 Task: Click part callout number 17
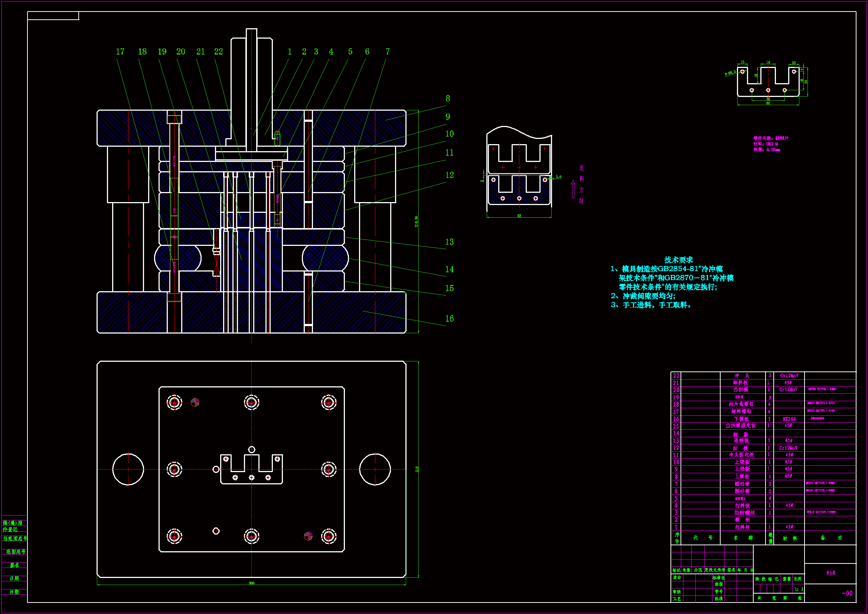[120, 52]
